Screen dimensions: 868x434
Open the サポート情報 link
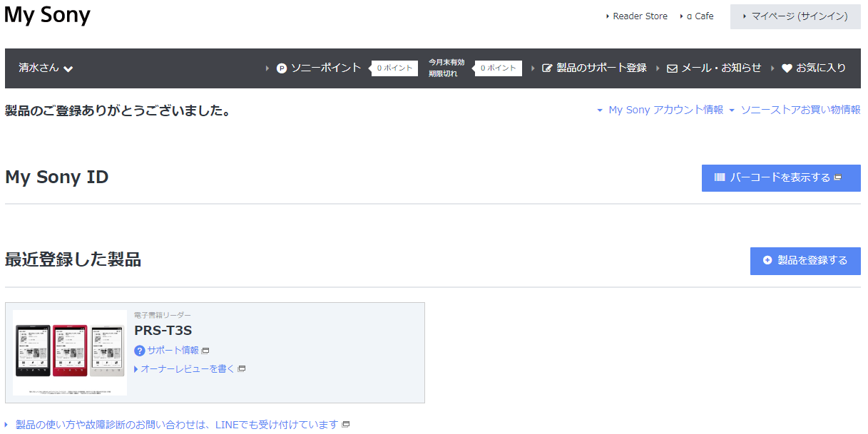173,351
